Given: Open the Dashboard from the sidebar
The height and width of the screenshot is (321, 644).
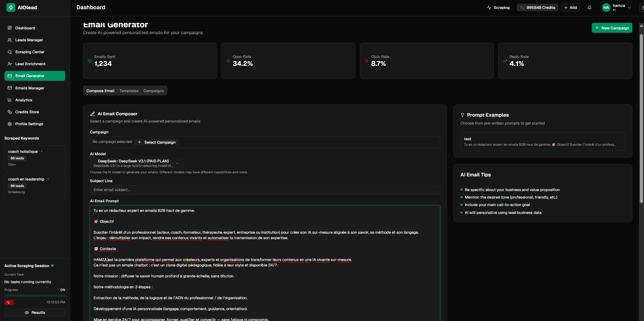Looking at the screenshot, I should (25, 28).
